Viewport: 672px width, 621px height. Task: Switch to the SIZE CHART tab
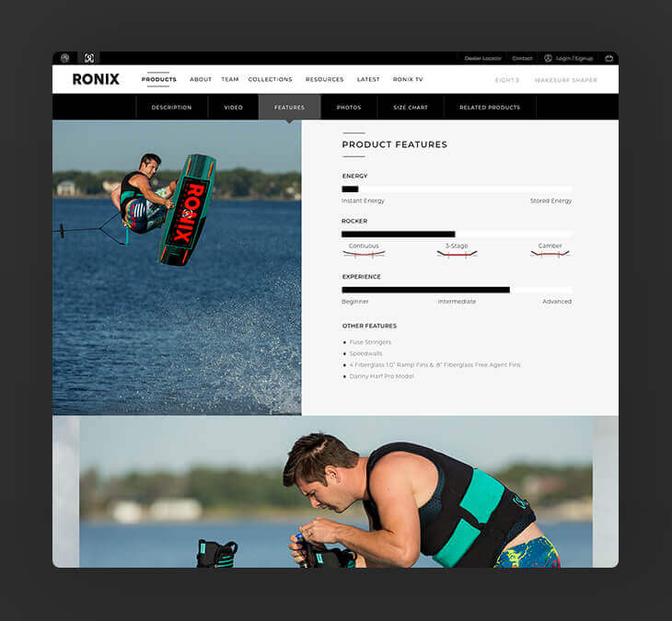(x=411, y=107)
